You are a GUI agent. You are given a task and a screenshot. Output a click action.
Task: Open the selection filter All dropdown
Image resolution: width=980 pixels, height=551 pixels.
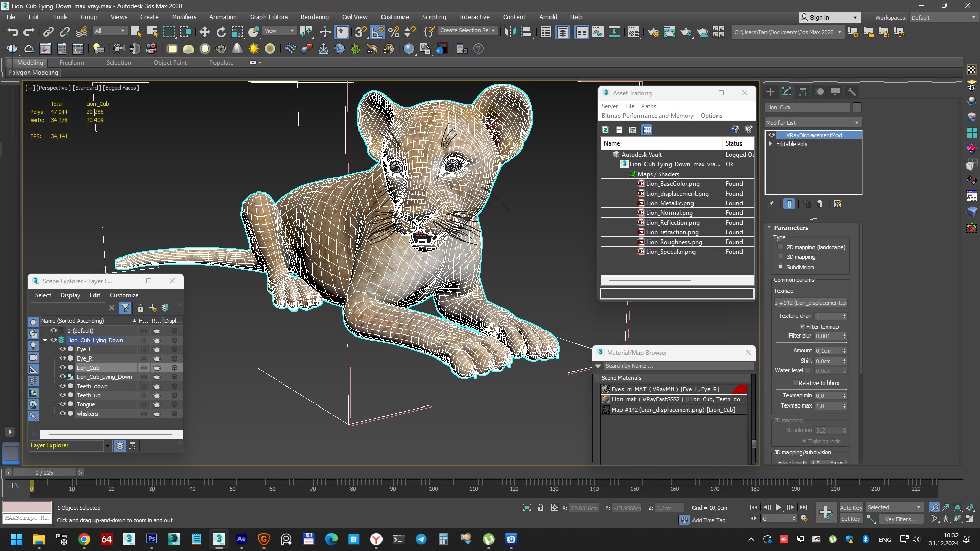109,31
